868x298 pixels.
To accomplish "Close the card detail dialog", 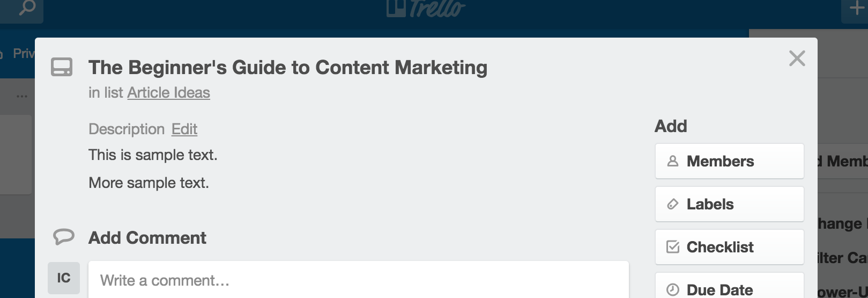I will (797, 58).
